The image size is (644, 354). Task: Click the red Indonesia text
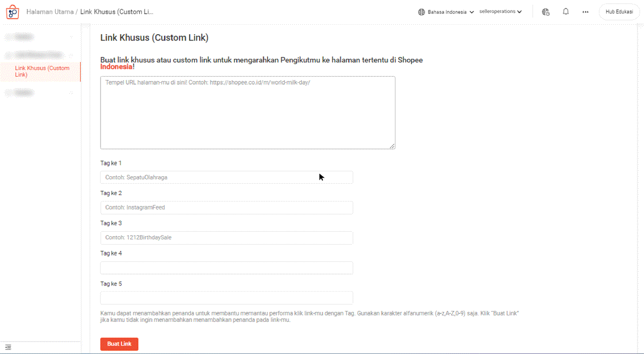click(116, 66)
